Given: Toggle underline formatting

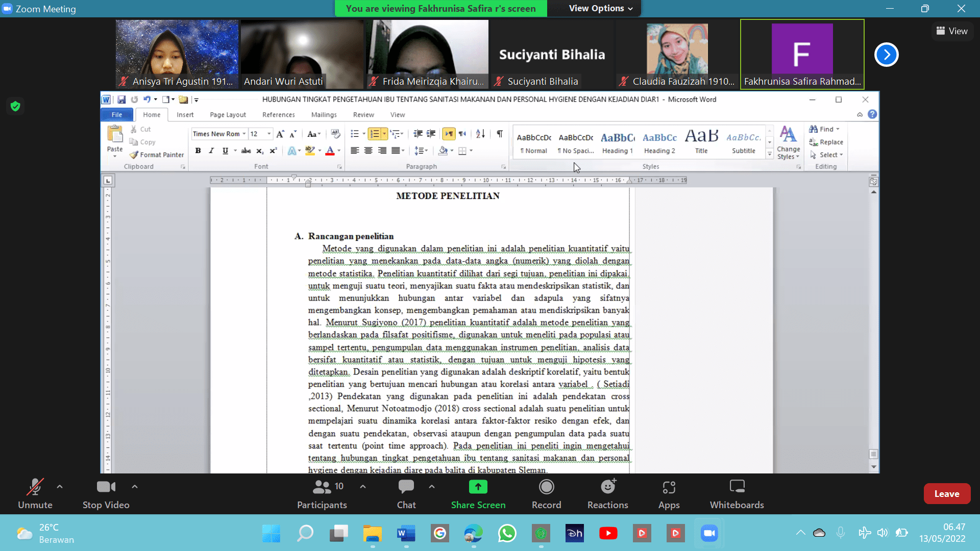Looking at the screenshot, I should (225, 151).
